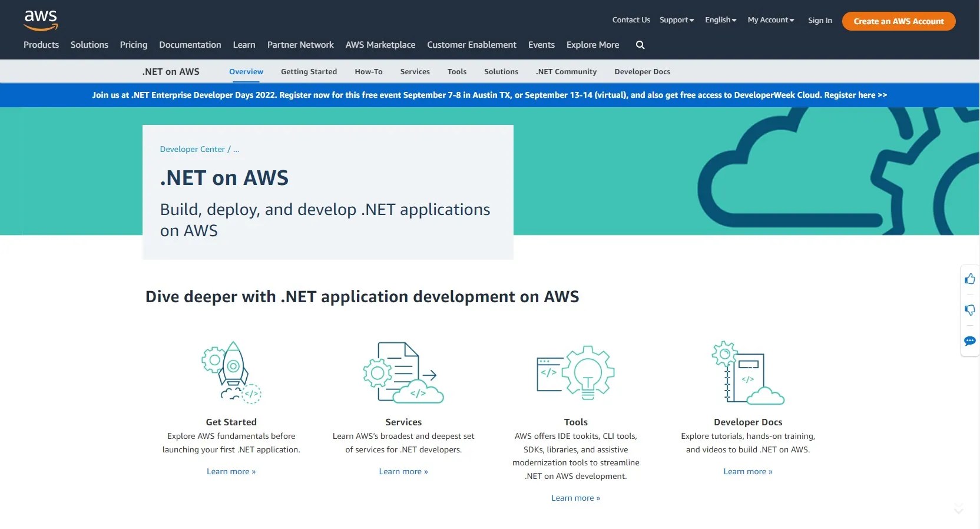Open the Documentation menu
This screenshot has width=980, height=529.
(190, 45)
